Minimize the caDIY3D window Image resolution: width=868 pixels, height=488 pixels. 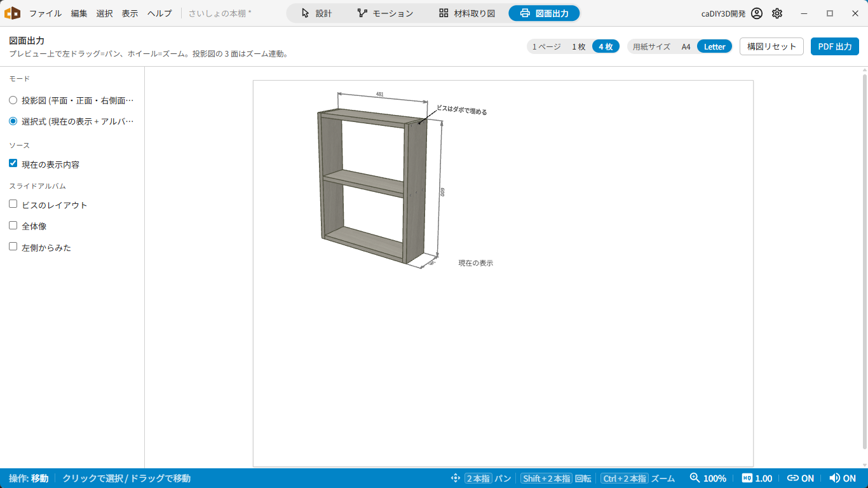pos(805,13)
